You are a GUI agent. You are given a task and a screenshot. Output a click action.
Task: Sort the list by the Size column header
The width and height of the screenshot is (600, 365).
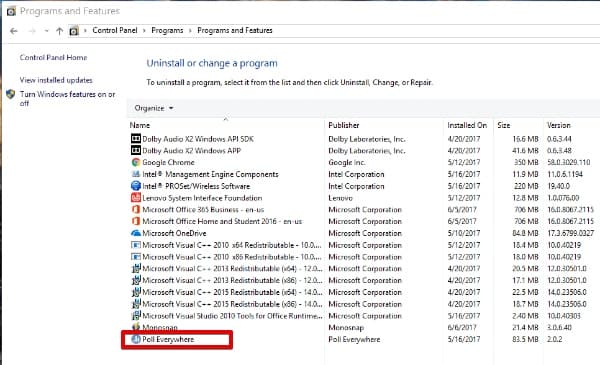tap(504, 125)
